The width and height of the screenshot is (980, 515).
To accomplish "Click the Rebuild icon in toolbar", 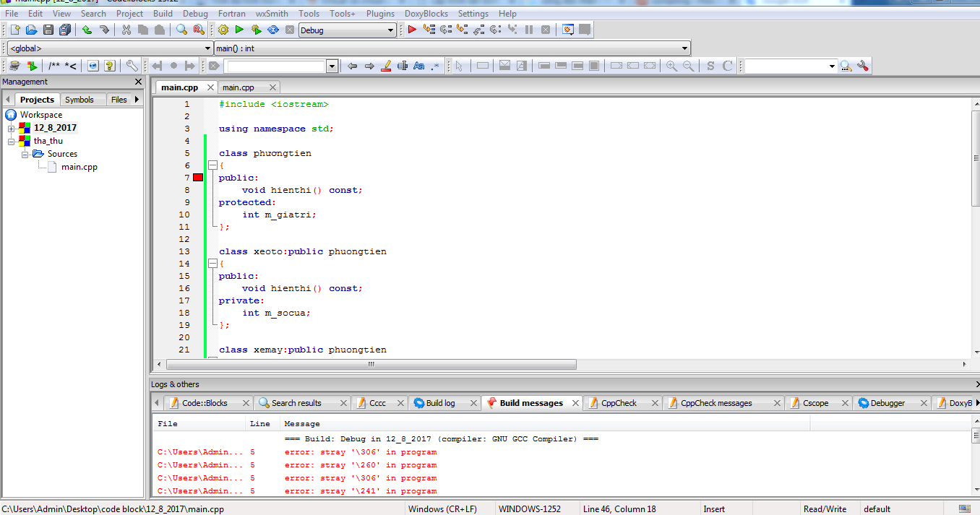I will pos(273,30).
